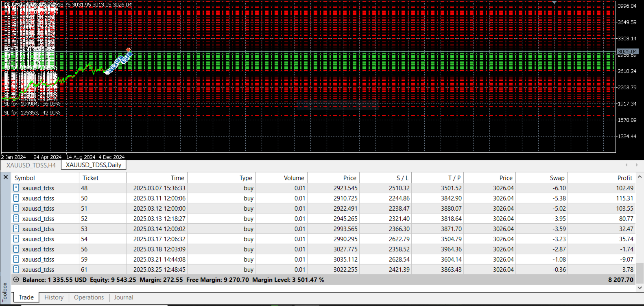Screen dimensions: 644x306
Task: Select the XAUUSD_TDSS,Daily chart tab
Action: click(x=94, y=165)
